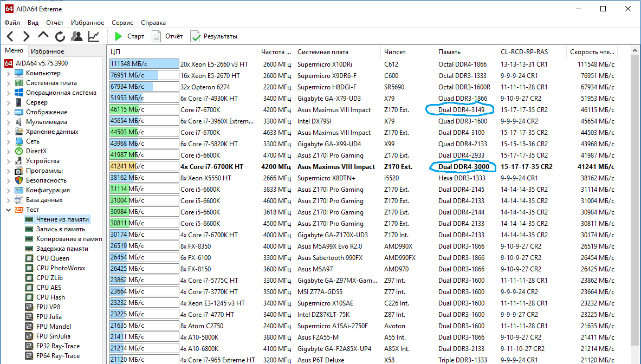The width and height of the screenshot is (641, 364).
Task: Sort by the Память column header
Action: (465, 52)
